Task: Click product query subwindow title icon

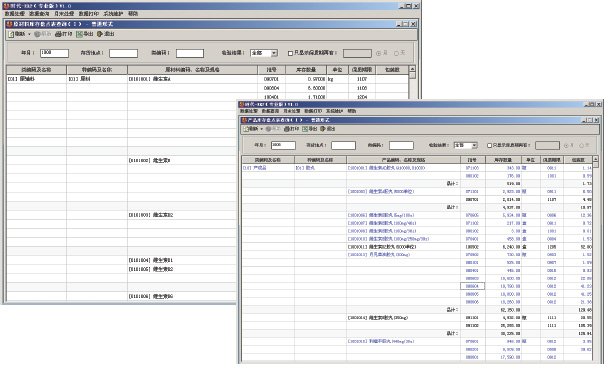Action: pyautogui.click(x=244, y=120)
